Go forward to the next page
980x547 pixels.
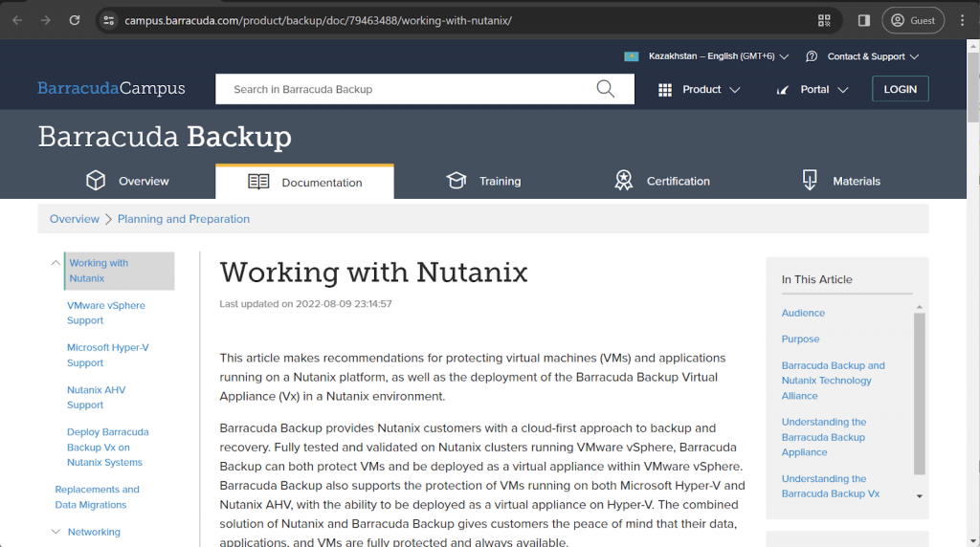coord(46,21)
